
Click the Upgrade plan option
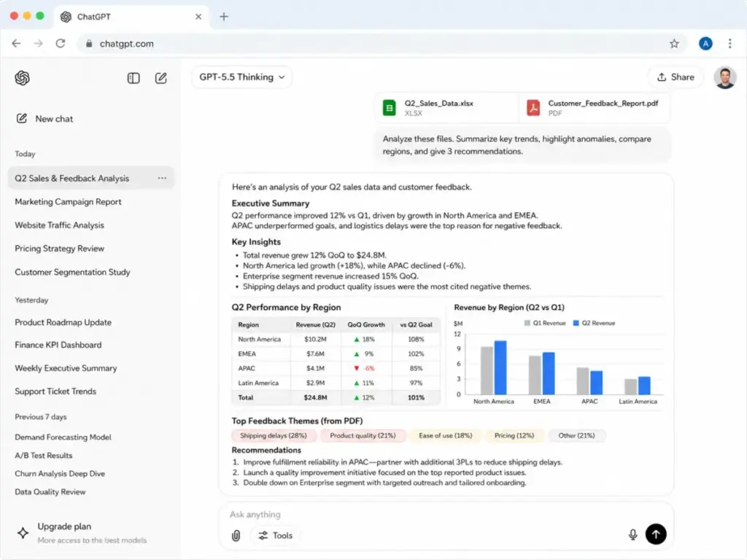81,532
